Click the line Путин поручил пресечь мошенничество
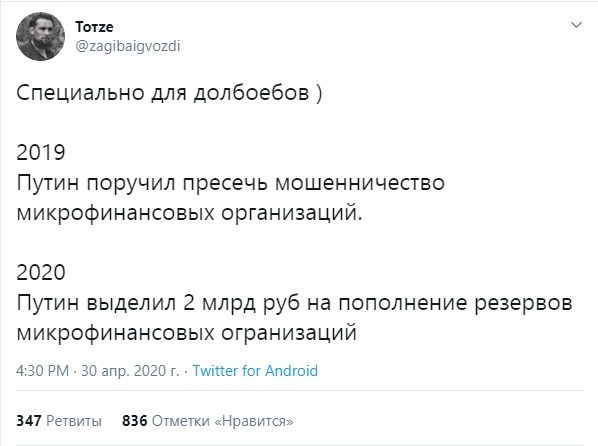 [230, 183]
